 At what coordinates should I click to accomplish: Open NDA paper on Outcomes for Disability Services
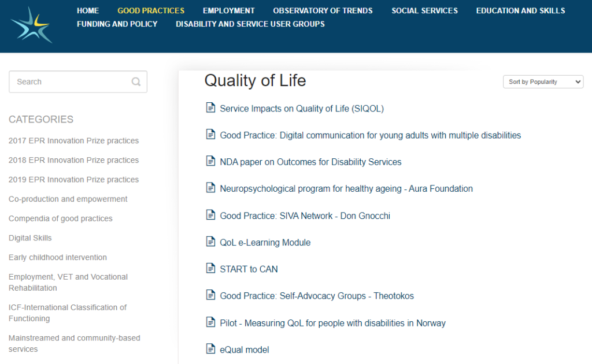point(310,162)
